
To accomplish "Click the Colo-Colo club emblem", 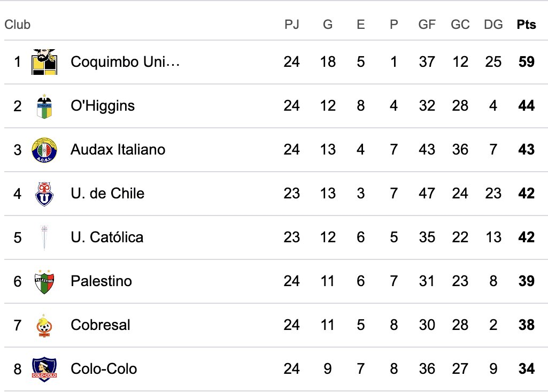I will click(44, 369).
